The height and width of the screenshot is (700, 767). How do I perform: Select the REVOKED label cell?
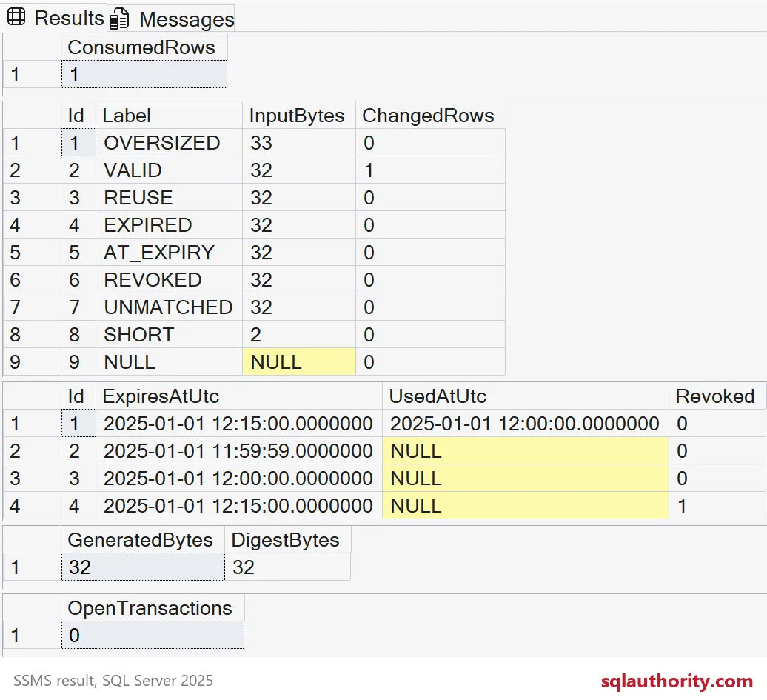pos(169,280)
